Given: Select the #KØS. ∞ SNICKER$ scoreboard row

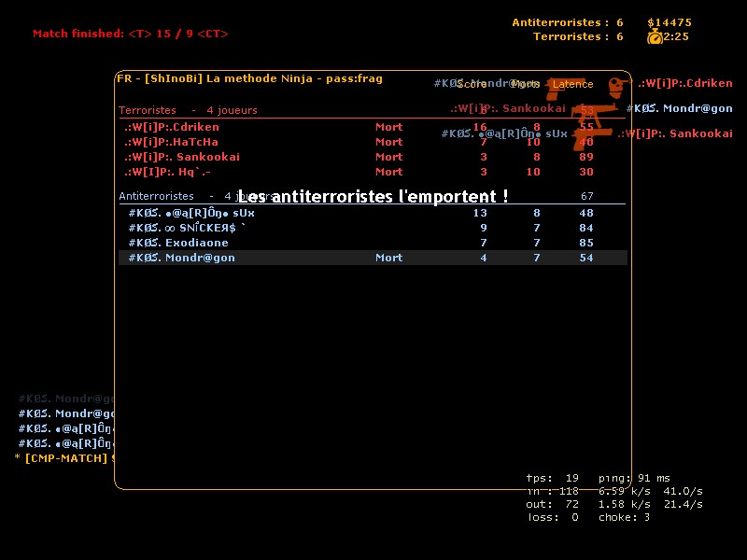Looking at the screenshot, I should coord(372,228).
